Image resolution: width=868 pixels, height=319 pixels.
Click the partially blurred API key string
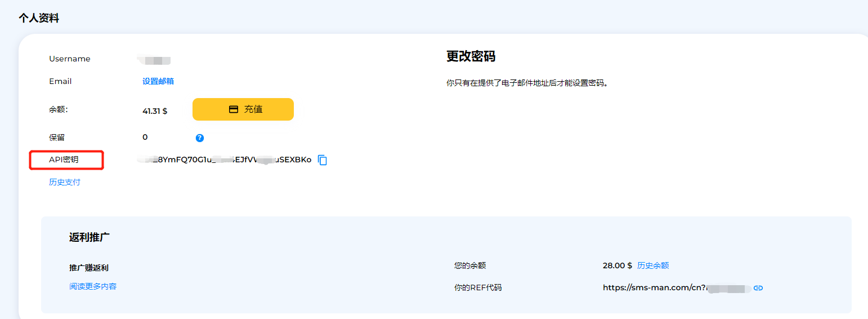pos(224,159)
